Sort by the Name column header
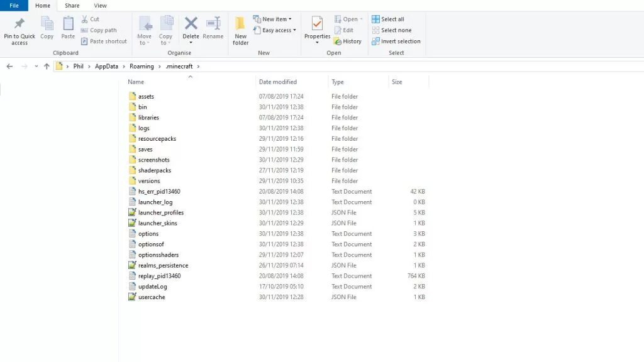This screenshot has height=362, width=644. (x=136, y=82)
